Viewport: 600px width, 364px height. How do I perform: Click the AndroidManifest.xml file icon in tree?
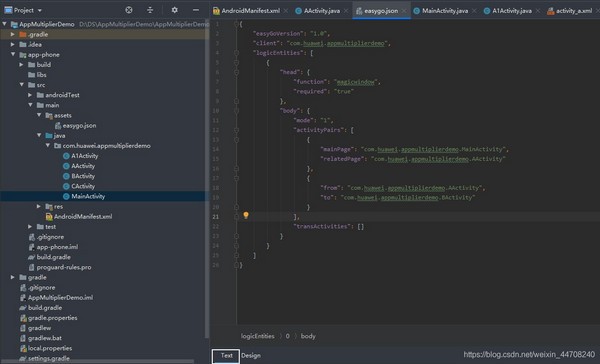click(49, 217)
